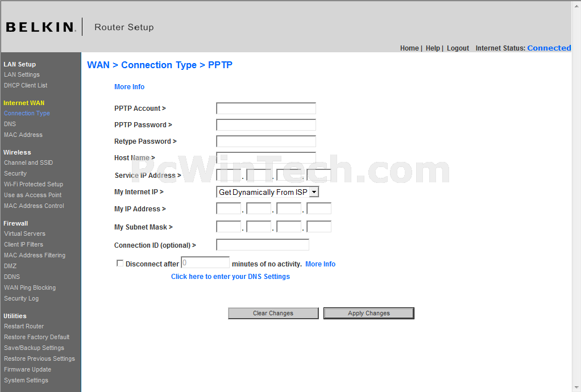Focus the Host Name field

266,158
